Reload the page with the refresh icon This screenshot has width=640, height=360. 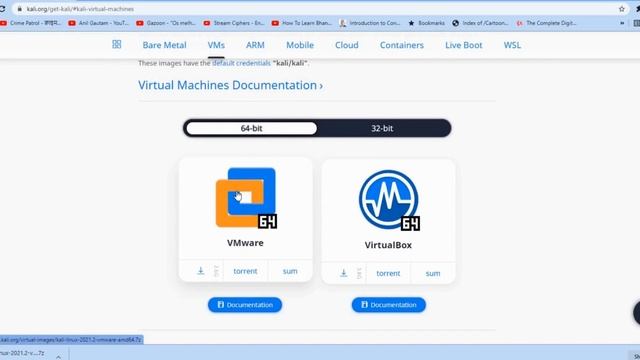[2, 9]
